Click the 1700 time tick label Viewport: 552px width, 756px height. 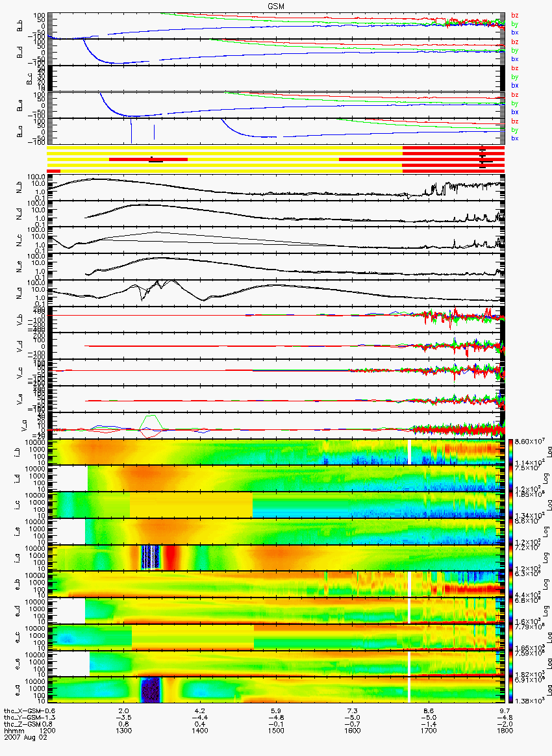click(429, 731)
